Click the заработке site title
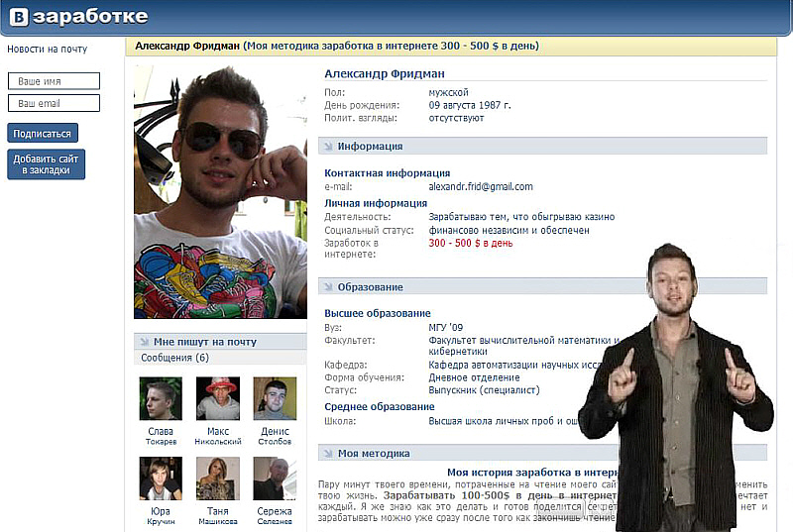793x532 pixels. [x=90, y=17]
